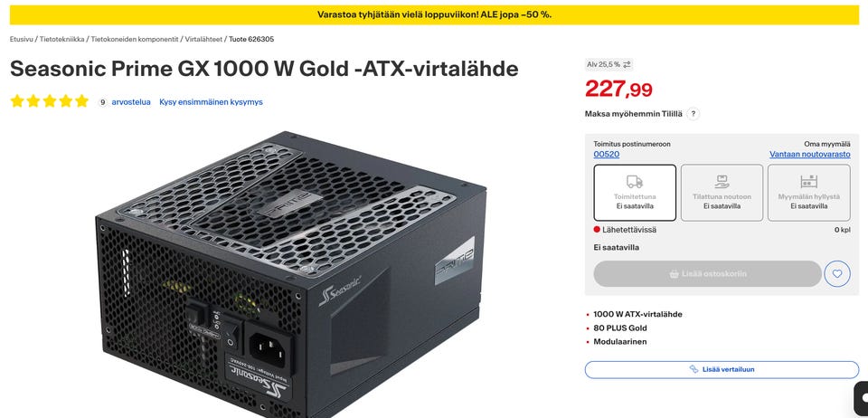Image resolution: width=868 pixels, height=418 pixels.
Task: Open the chat widget at screen edge
Action: tap(862, 397)
